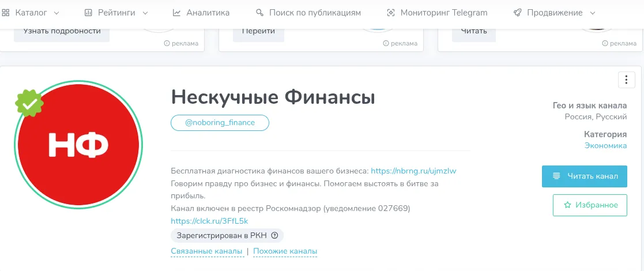Expand the Каталог dropdown chevron
The image size is (644, 271).
57,13
